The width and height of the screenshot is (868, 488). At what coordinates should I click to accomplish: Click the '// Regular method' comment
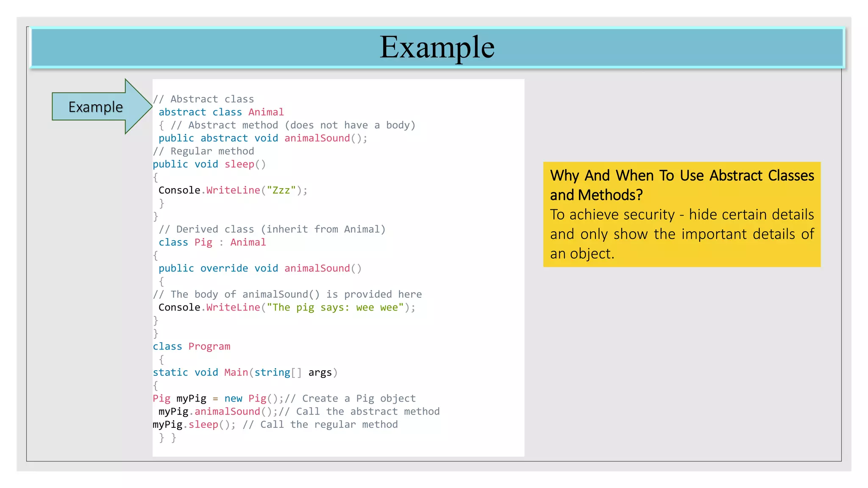click(x=203, y=151)
